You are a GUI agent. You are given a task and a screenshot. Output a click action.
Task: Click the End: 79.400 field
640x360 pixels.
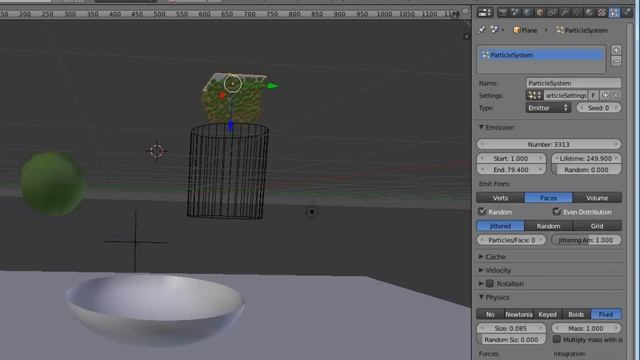pos(511,169)
